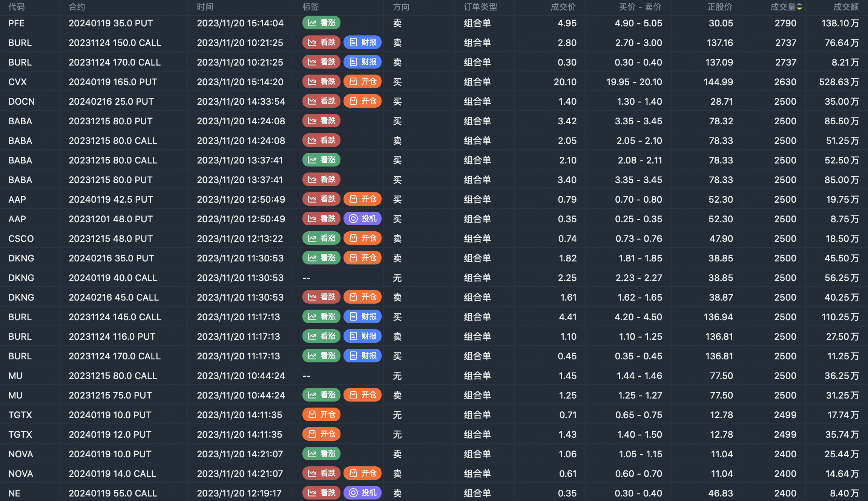
Task: Select MU 20231215 80.0 CALL contract
Action: pos(113,376)
